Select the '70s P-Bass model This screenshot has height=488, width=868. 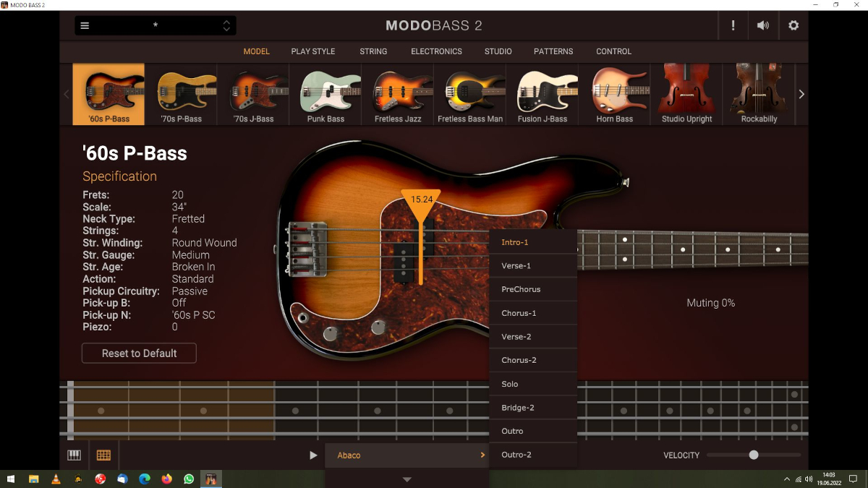[x=181, y=94]
